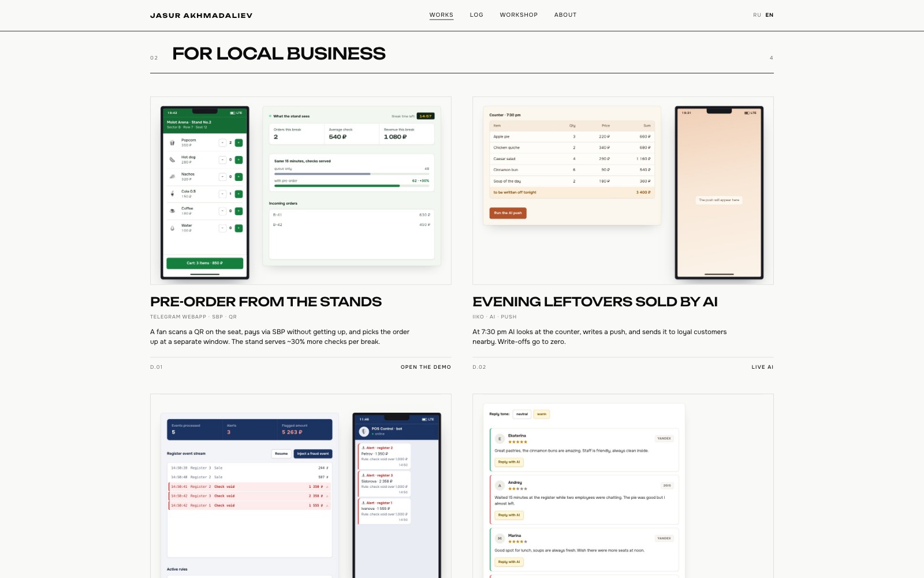The image size is (924, 578).
Task: Increase Hot dog quantity with plus button
Action: (x=239, y=160)
